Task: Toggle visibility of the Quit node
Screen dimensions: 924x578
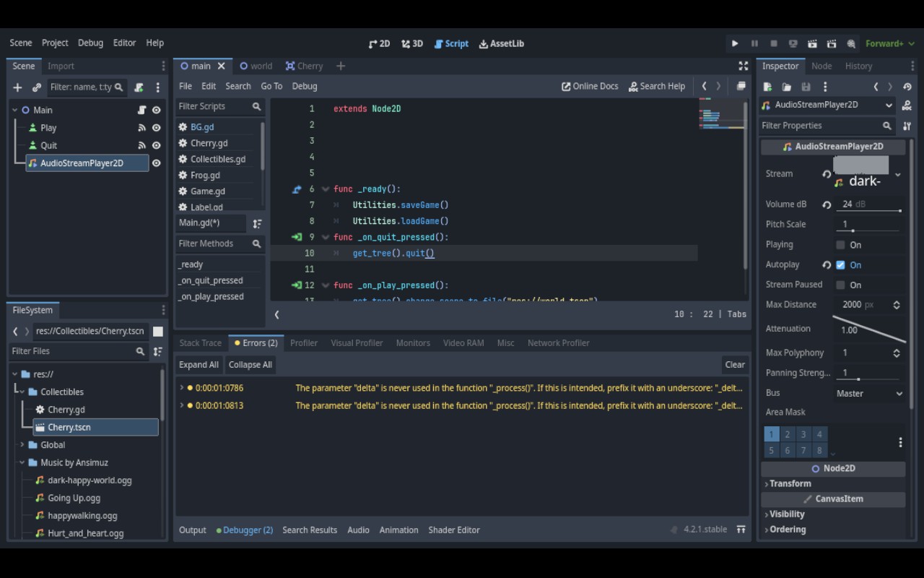Action: click(156, 145)
